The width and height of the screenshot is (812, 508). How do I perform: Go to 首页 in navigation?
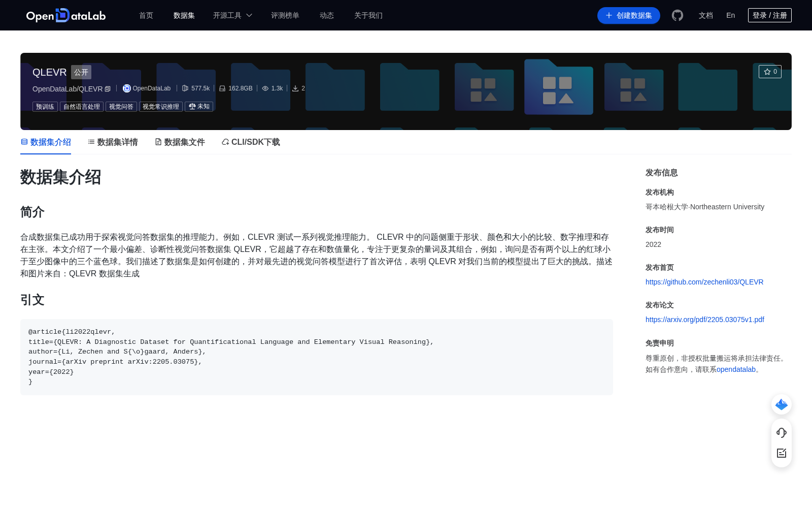(146, 15)
